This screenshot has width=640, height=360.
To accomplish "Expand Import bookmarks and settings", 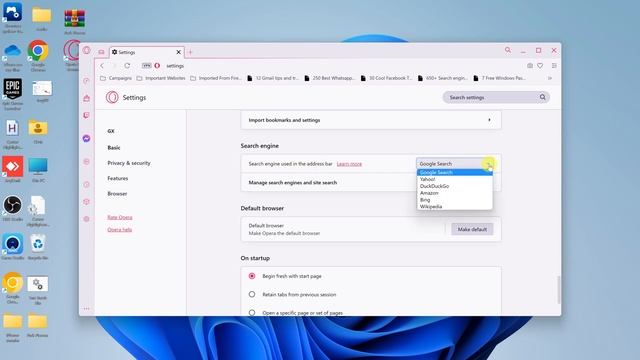I will (371, 120).
